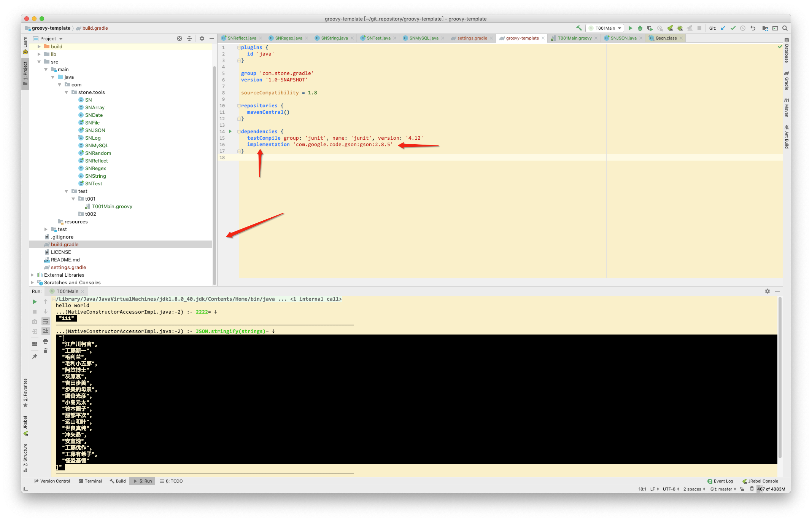Collapse all in the Project panel

[189, 38]
